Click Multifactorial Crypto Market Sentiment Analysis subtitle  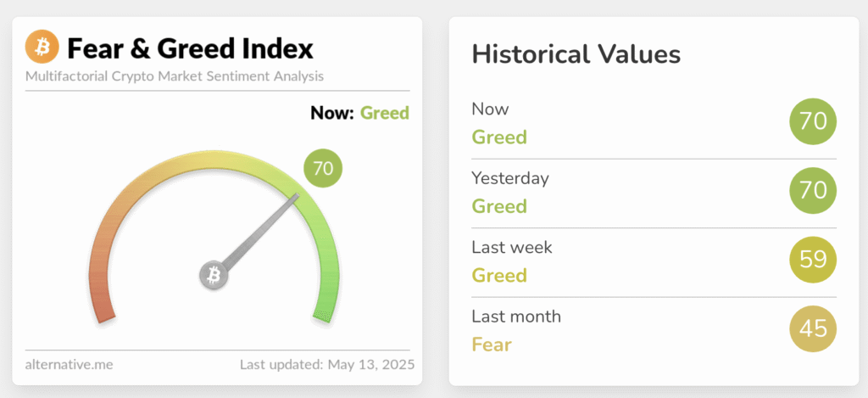(175, 76)
